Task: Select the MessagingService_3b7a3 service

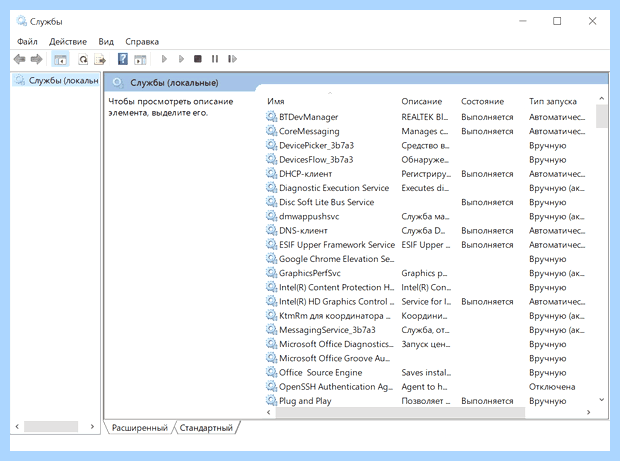Action: click(327, 330)
